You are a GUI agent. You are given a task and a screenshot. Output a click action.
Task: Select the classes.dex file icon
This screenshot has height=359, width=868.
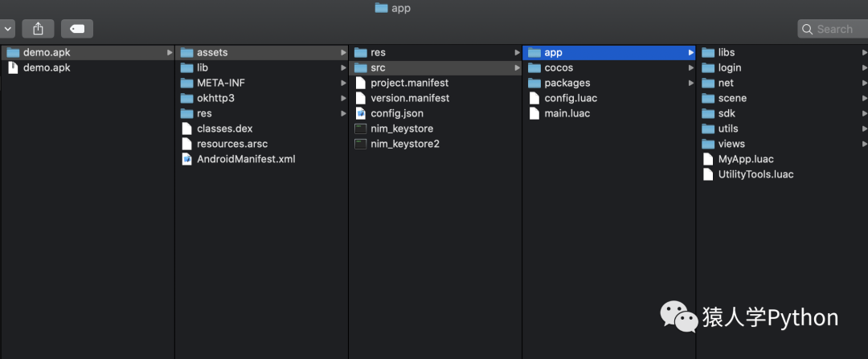point(187,129)
